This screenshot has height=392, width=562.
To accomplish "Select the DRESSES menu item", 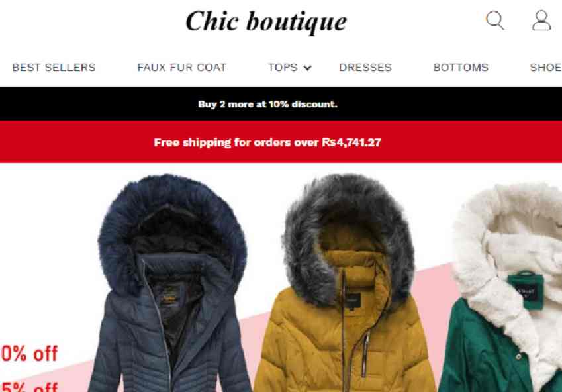I will click(x=365, y=67).
